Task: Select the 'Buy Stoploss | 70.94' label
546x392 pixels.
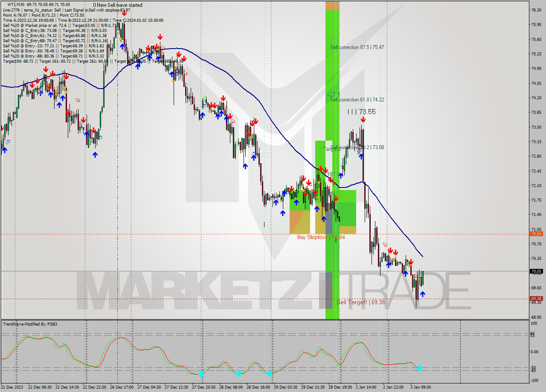Action: click(321, 237)
